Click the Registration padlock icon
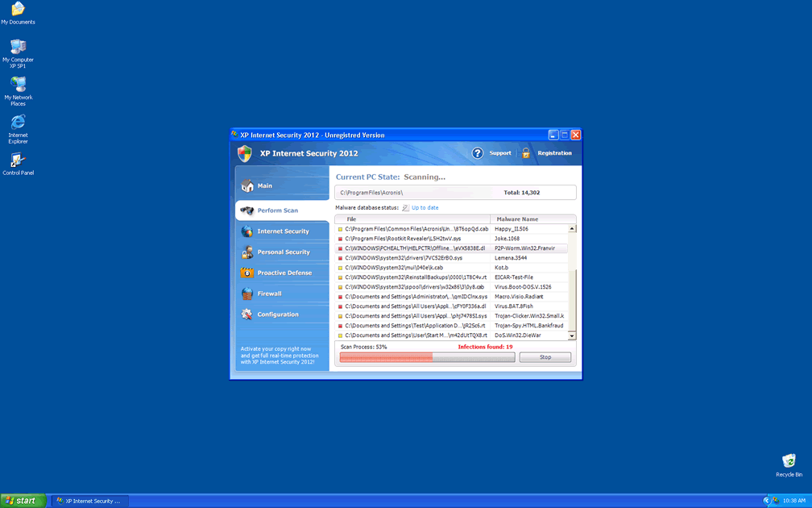Image resolution: width=812 pixels, height=508 pixels. pos(526,153)
